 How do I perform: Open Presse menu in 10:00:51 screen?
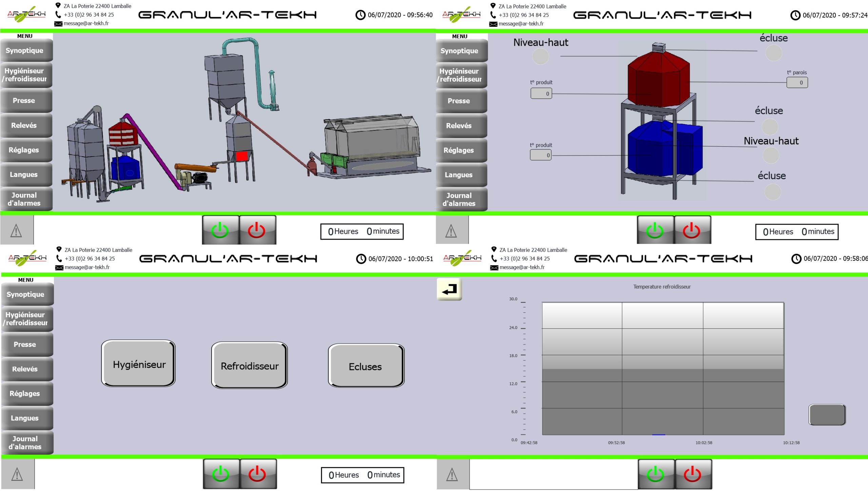pyautogui.click(x=27, y=344)
